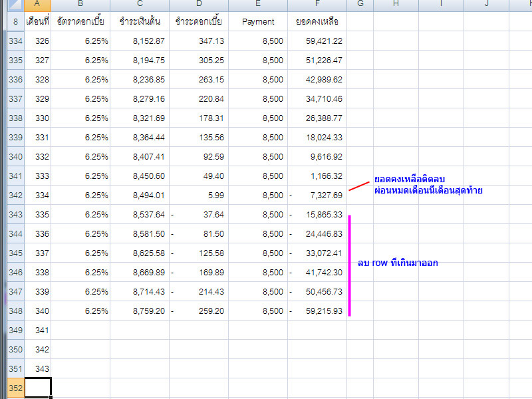Select balance cell 26,388.77

point(317,118)
